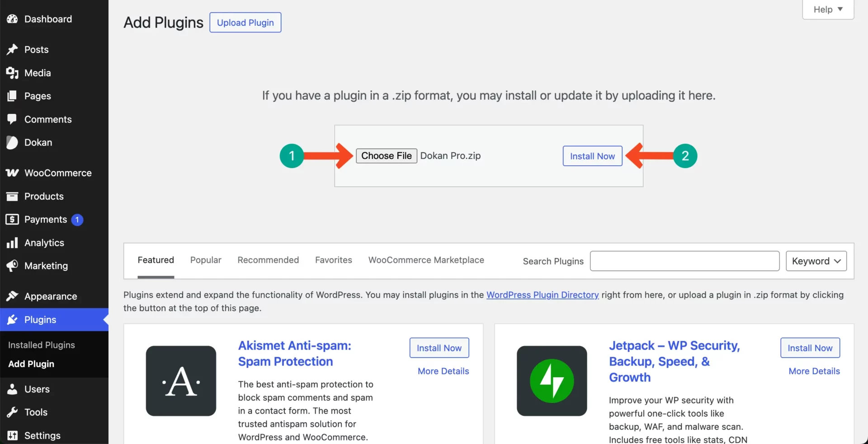Click the Upload Plugin button
The image size is (868, 444).
click(x=245, y=23)
